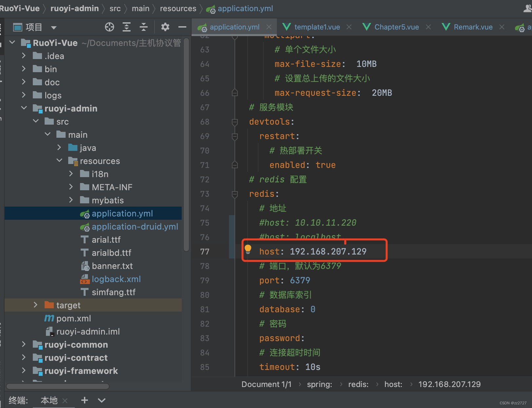
Task: Add a new terminal session
Action: pos(85,400)
